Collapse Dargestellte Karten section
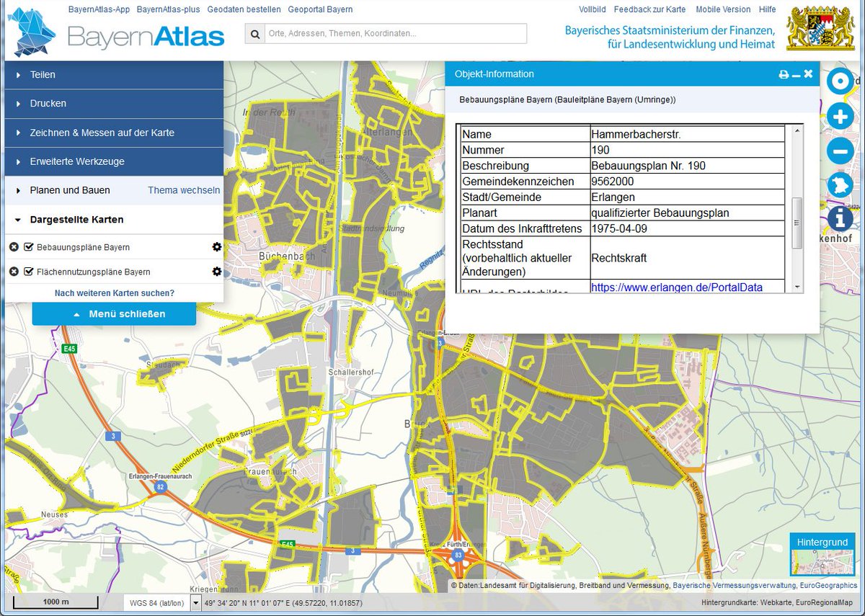 click(76, 220)
